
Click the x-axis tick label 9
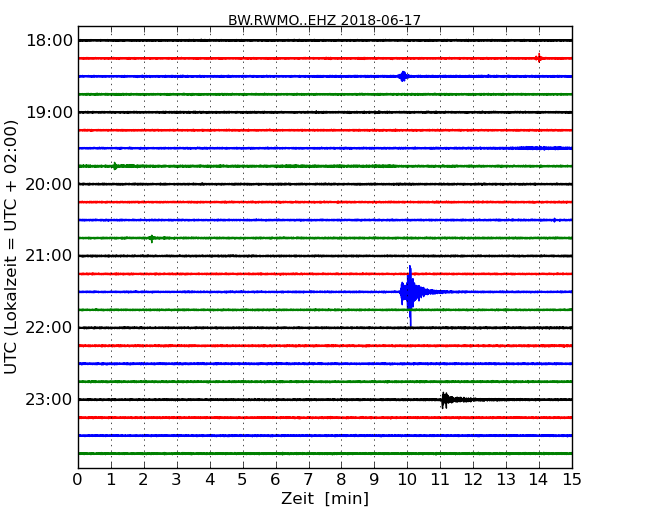374,480
